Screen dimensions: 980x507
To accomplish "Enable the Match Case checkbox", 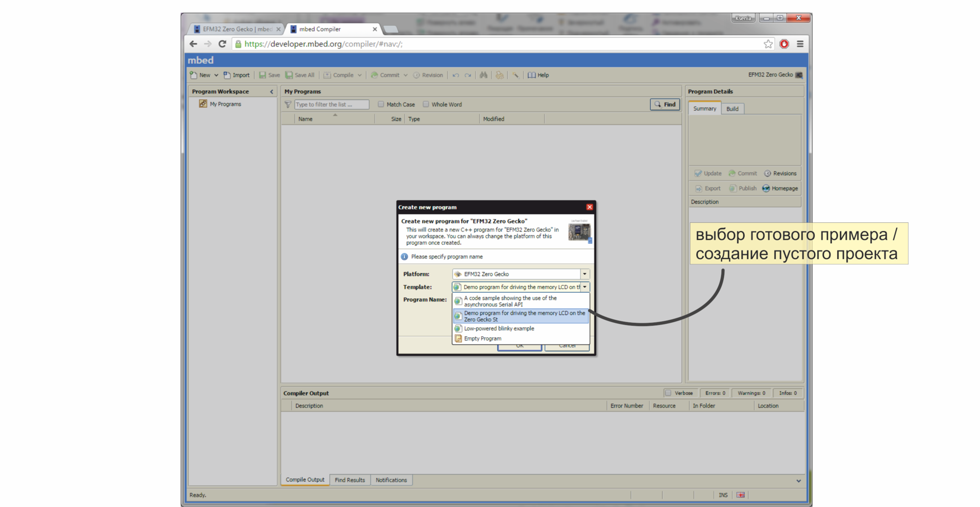I will click(x=381, y=105).
